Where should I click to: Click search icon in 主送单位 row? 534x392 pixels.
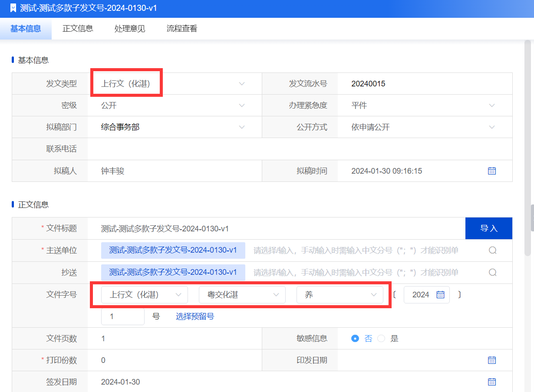492,250
